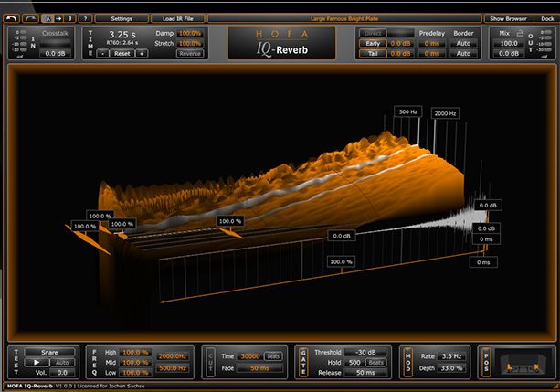Click the cut Time 30000 value
The image size is (560, 392).
250,356
